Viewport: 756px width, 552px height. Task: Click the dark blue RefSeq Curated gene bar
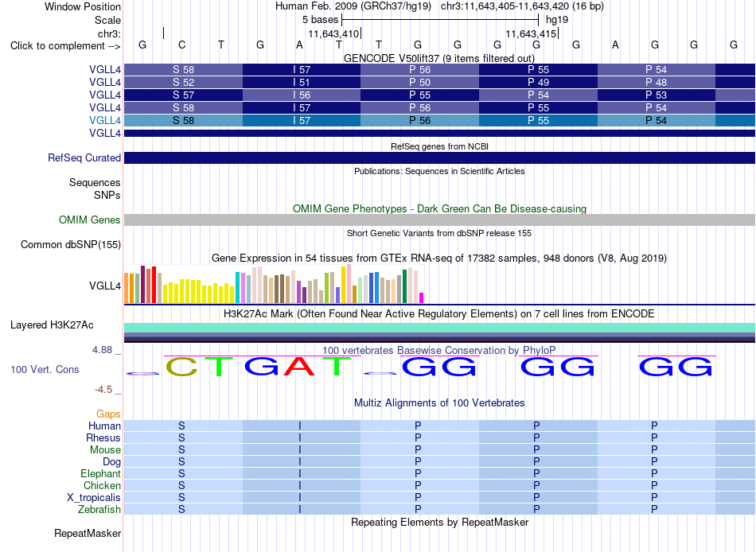(439, 157)
